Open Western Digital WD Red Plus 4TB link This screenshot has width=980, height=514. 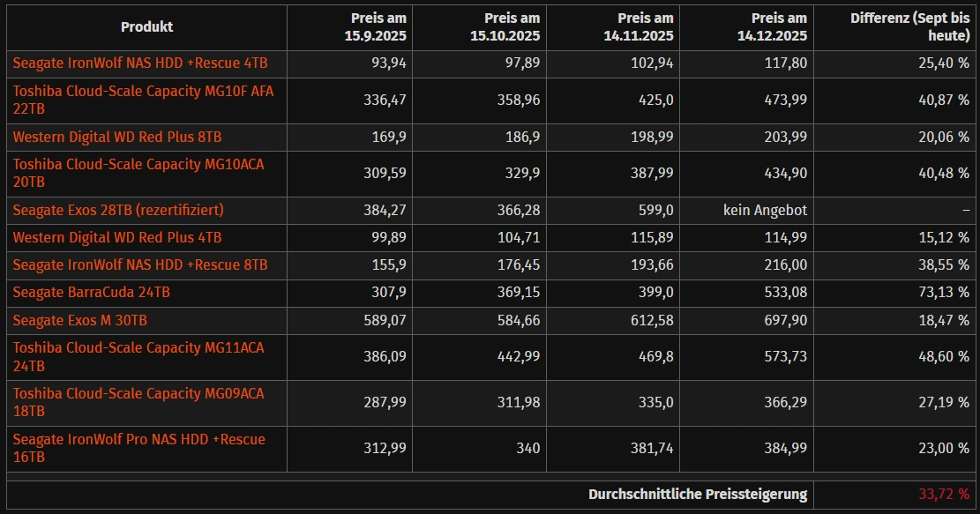117,238
